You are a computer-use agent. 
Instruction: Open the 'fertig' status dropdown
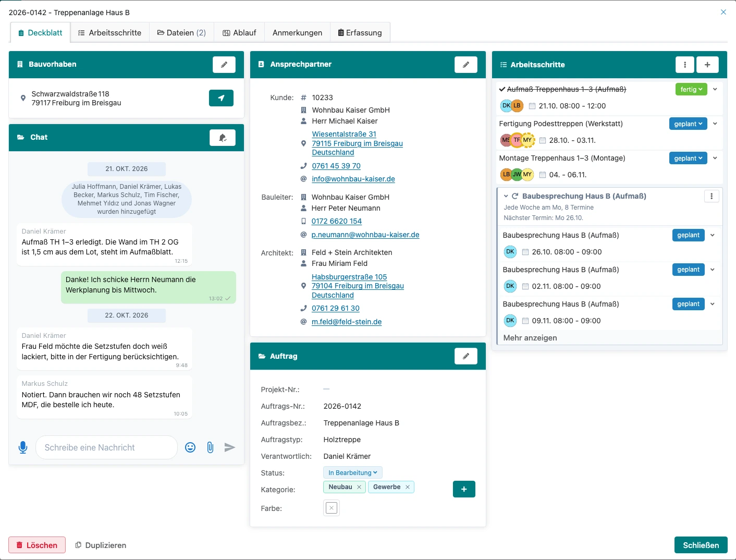point(691,90)
